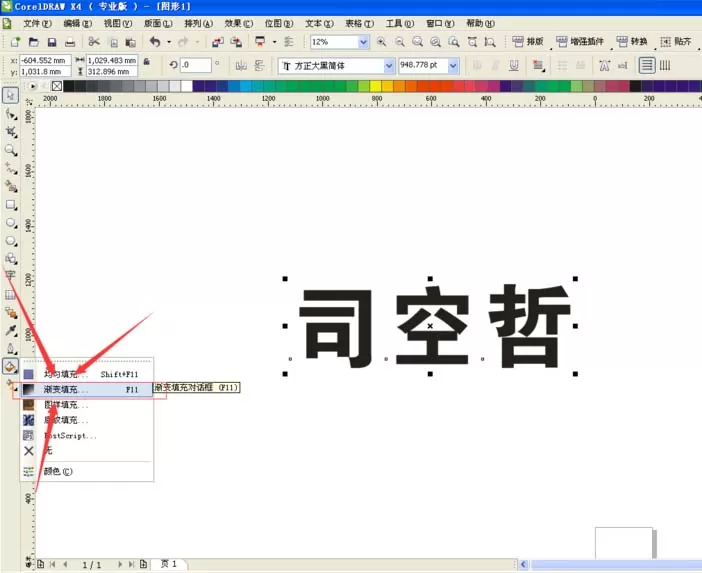Screen dimensions: 702x573
Task: Click the 转换 plugin button
Action: [632, 42]
